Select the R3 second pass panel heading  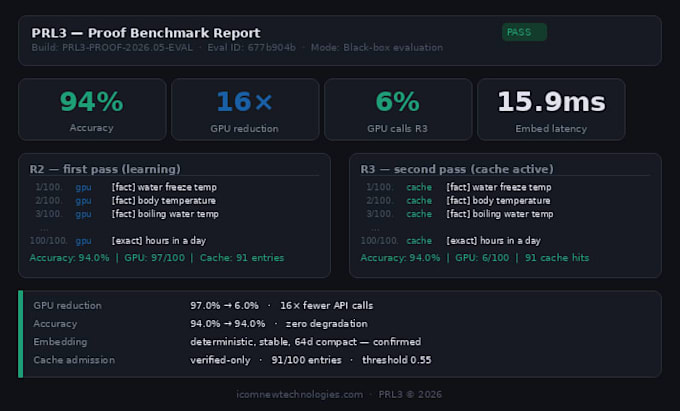[x=457, y=169]
